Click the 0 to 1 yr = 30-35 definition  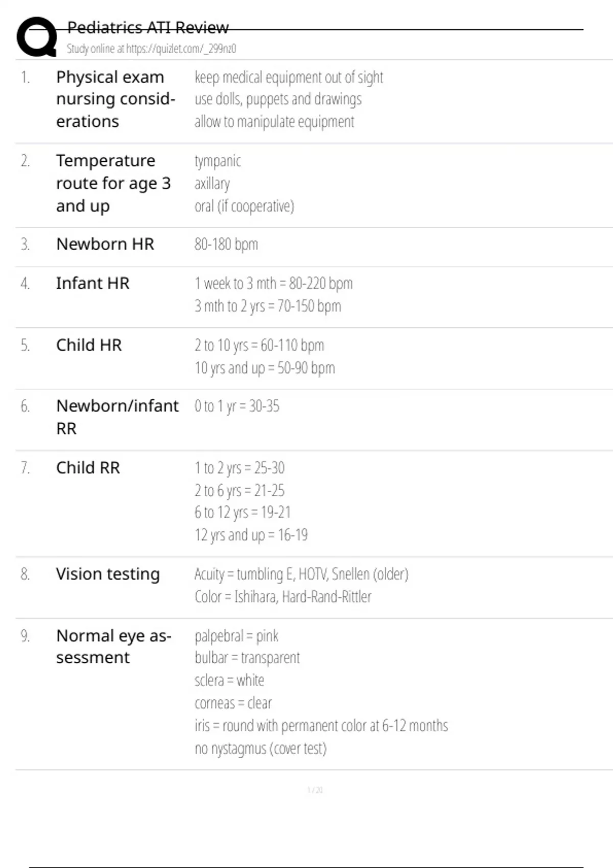point(237,406)
